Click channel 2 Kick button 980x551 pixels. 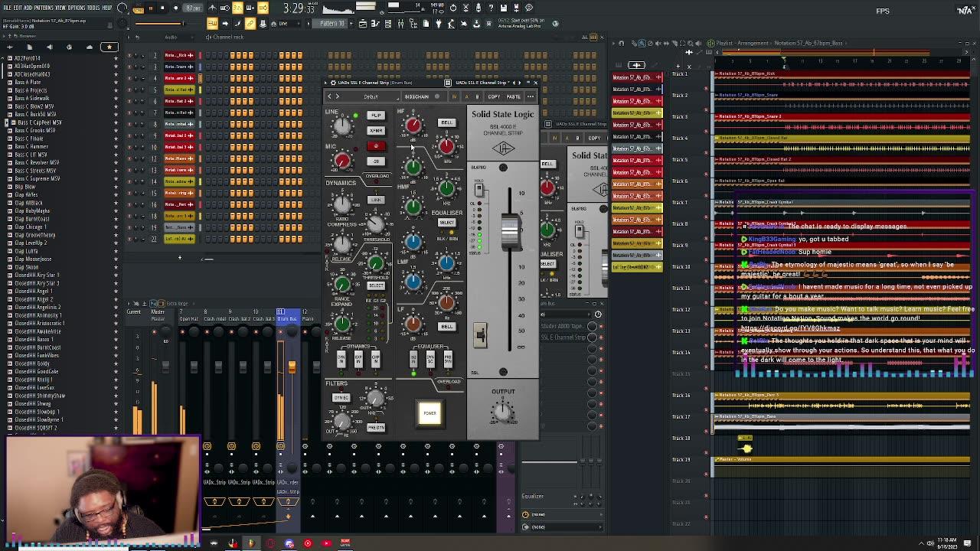179,55
